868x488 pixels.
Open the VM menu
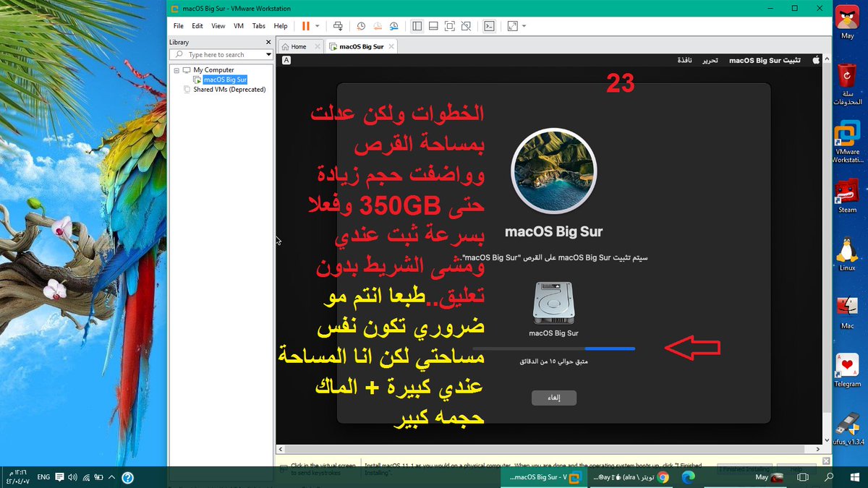[x=239, y=26]
